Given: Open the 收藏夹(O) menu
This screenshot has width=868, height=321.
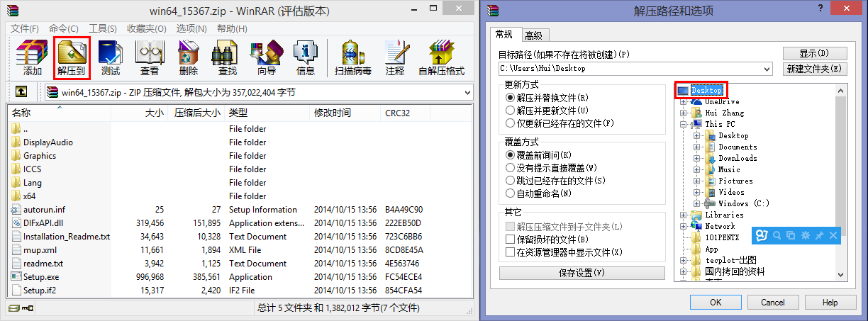Looking at the screenshot, I should coord(147,28).
